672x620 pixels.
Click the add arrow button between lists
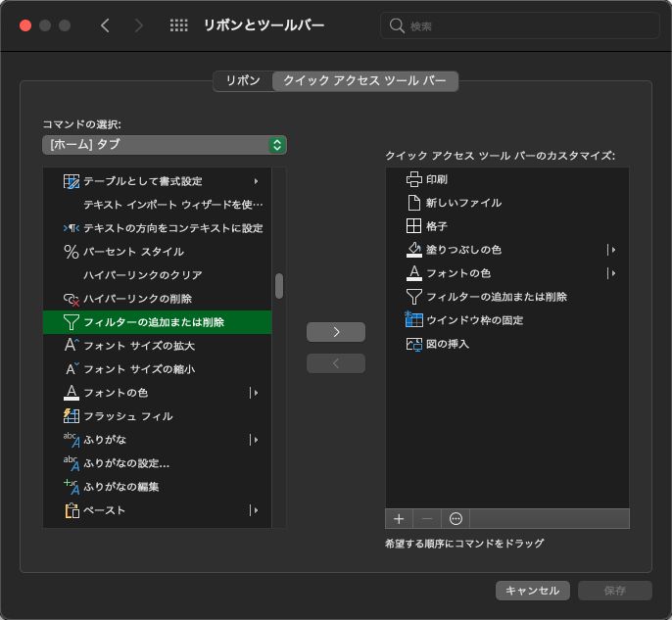[336, 332]
